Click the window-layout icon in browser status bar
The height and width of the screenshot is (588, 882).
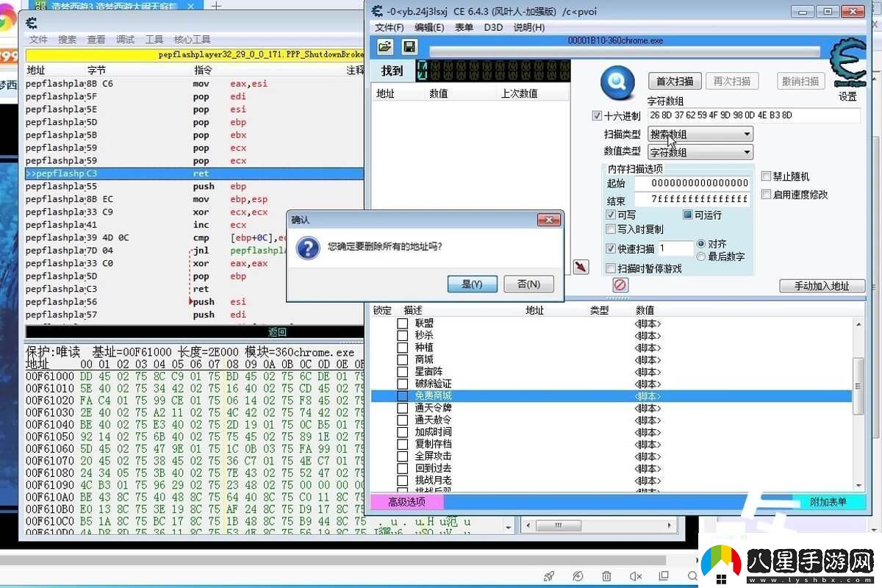click(x=664, y=576)
